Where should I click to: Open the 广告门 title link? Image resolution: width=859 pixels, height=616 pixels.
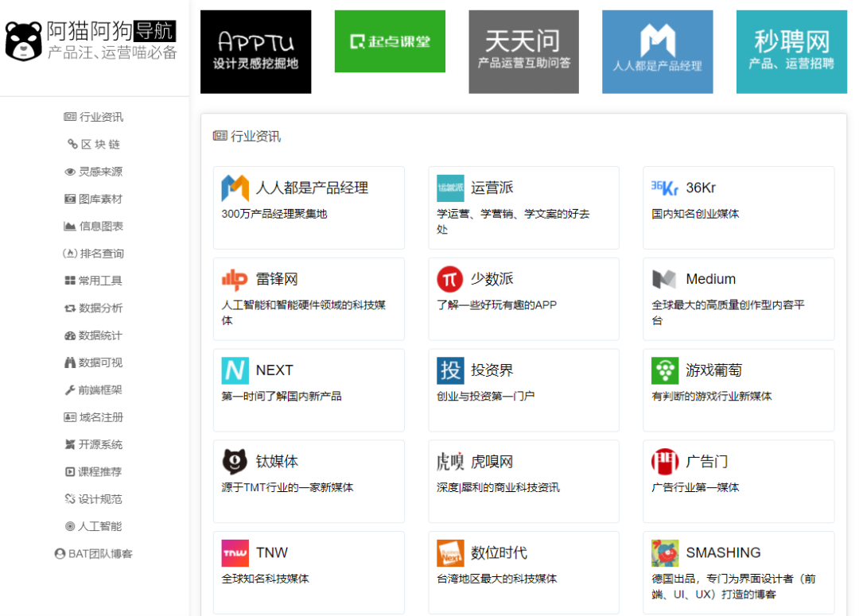pyautogui.click(x=707, y=462)
